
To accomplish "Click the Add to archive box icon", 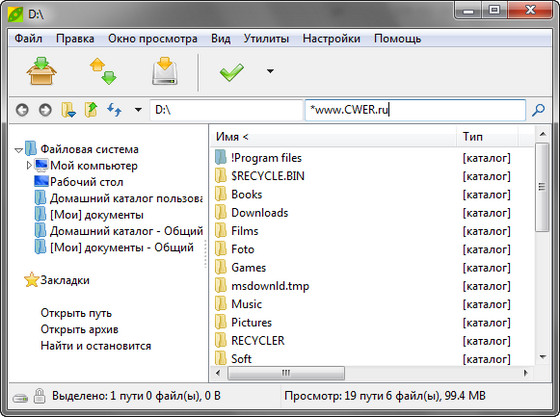I will click(x=41, y=71).
